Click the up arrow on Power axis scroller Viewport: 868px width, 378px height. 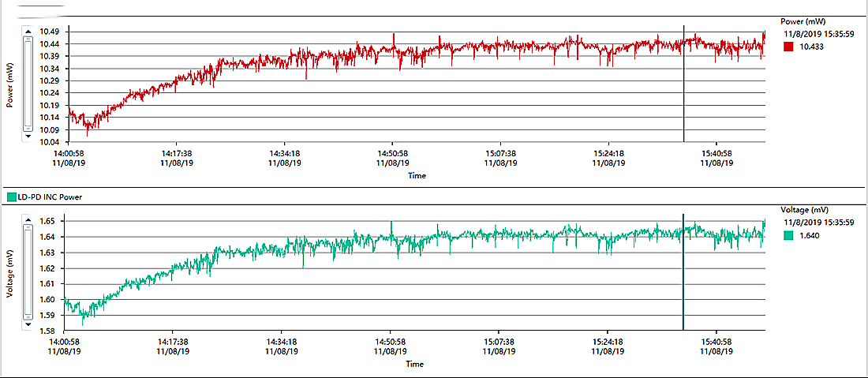[x=28, y=32]
